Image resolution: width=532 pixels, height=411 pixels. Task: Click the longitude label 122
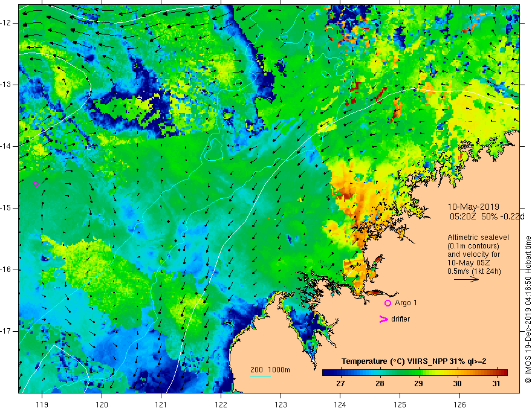pos(221,404)
